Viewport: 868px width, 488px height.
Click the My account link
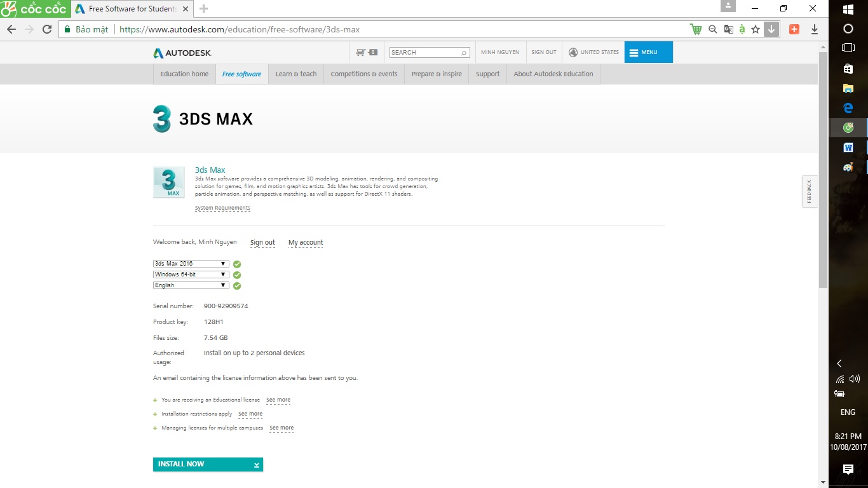(x=306, y=242)
